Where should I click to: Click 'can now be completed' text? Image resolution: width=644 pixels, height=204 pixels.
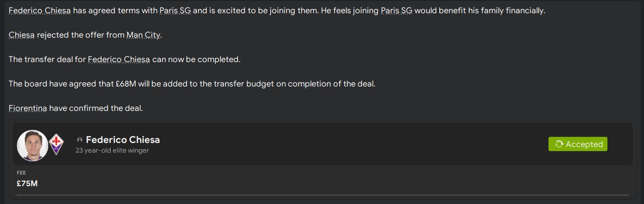196,60
